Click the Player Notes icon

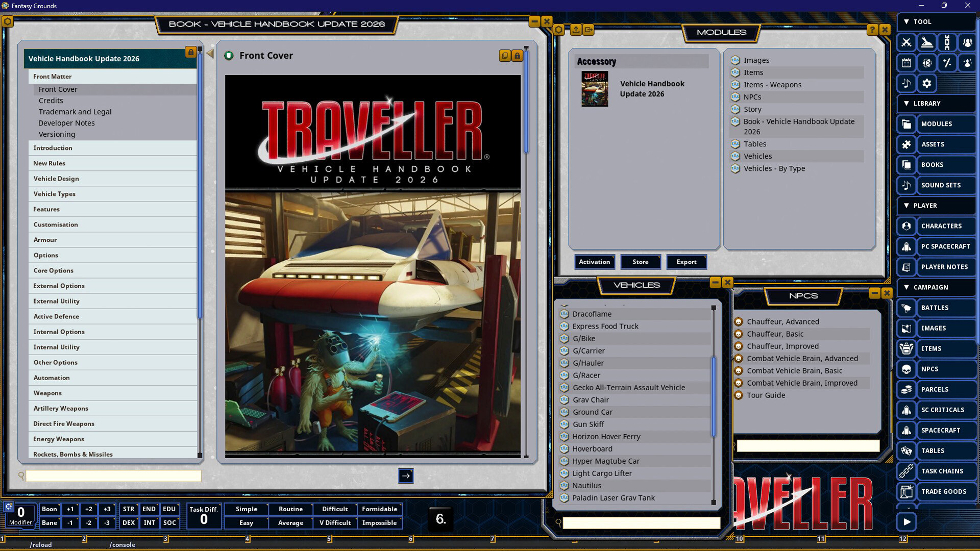coord(906,267)
